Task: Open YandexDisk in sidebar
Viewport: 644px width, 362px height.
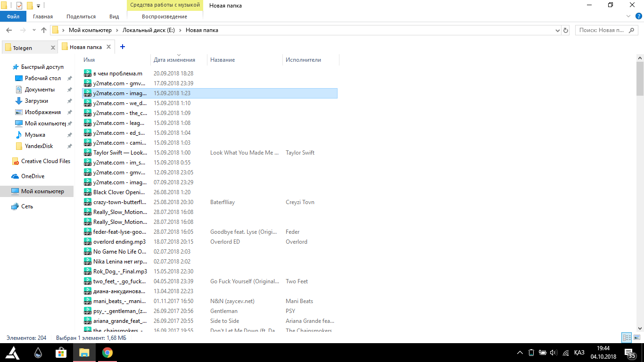Action: coord(39,146)
